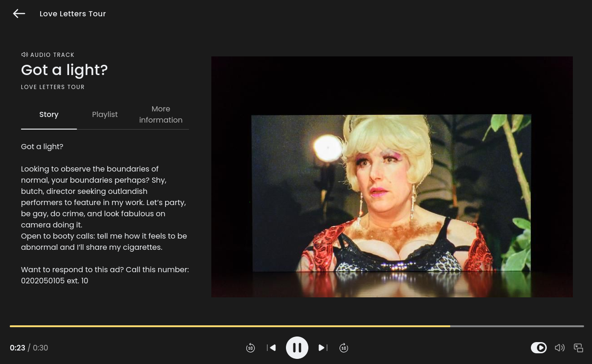592x364 pixels.
Task: Click the Love Letters Tour header title
Action: [x=73, y=14]
